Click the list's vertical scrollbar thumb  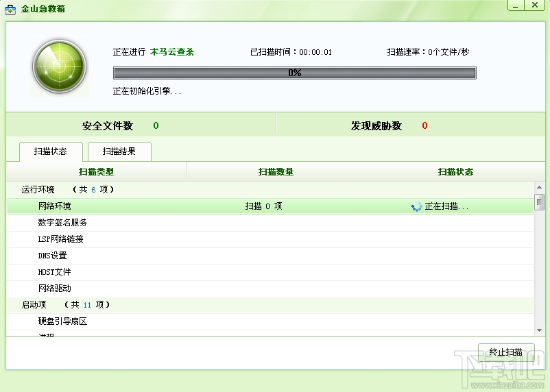click(539, 202)
